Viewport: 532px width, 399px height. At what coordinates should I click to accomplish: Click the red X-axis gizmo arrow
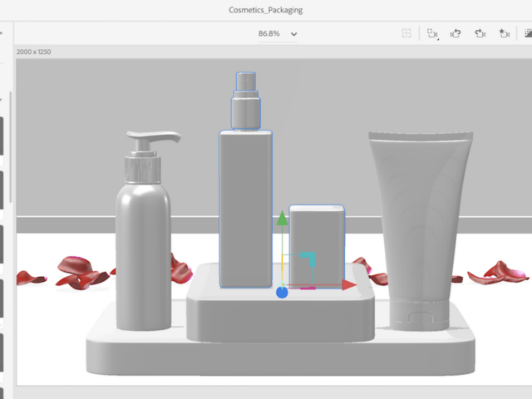point(349,284)
